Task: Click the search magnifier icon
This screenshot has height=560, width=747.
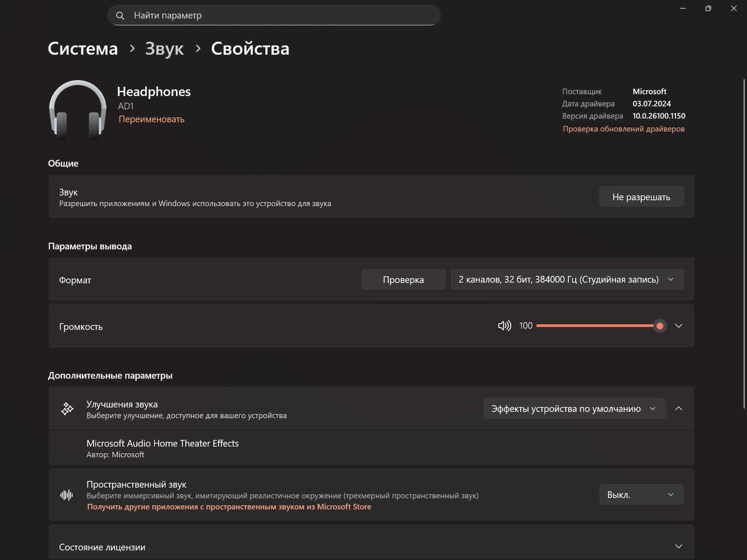Action: tap(120, 16)
